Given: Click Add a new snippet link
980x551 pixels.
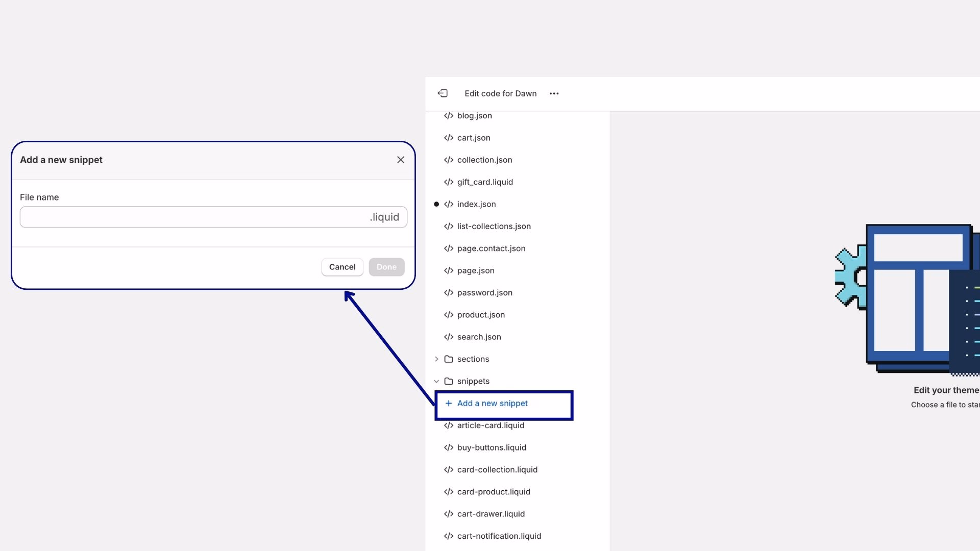Looking at the screenshot, I should 493,403.
